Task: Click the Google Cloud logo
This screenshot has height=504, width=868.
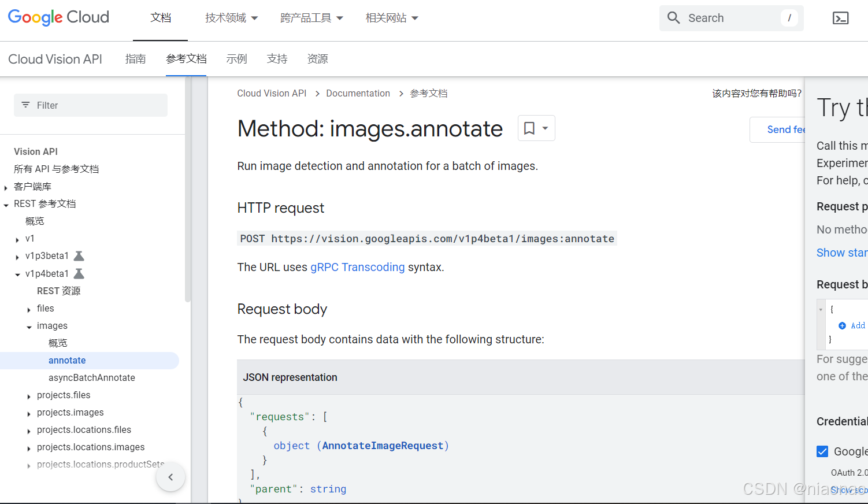Action: click(x=58, y=17)
